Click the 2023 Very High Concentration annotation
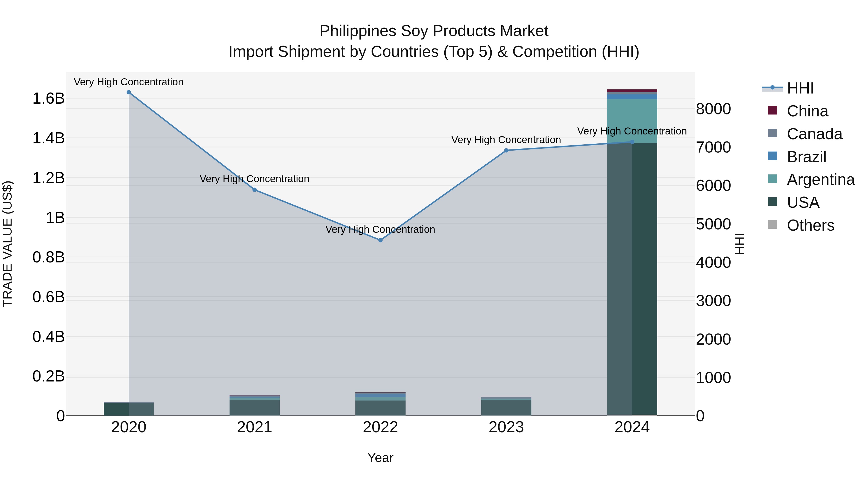 [x=506, y=140]
